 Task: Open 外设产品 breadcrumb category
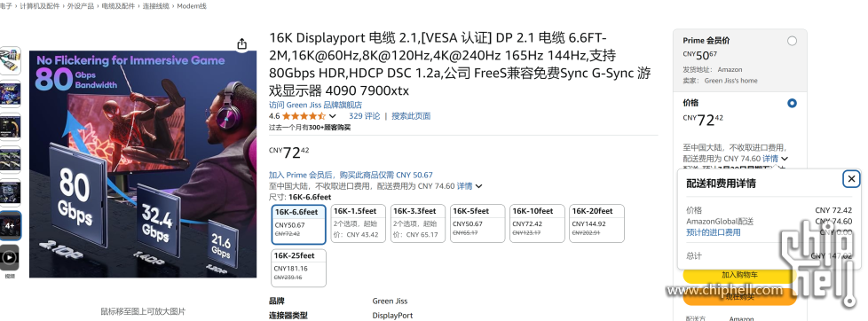81,6
